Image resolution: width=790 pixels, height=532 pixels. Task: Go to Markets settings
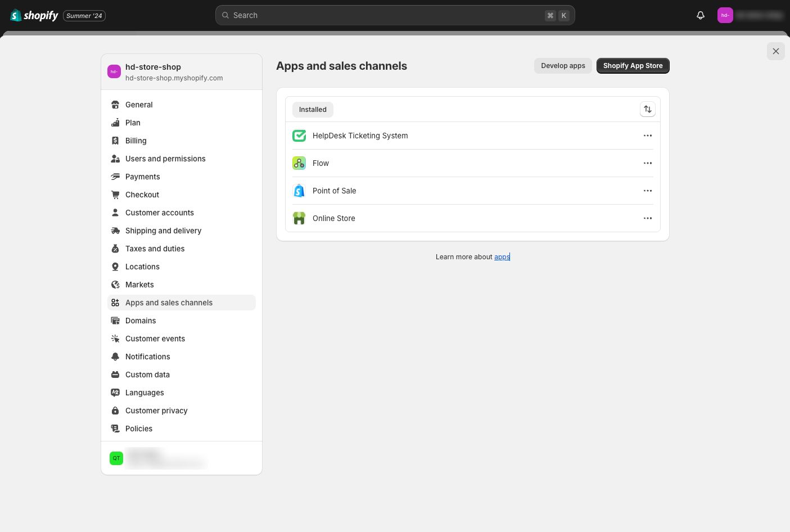182,285
